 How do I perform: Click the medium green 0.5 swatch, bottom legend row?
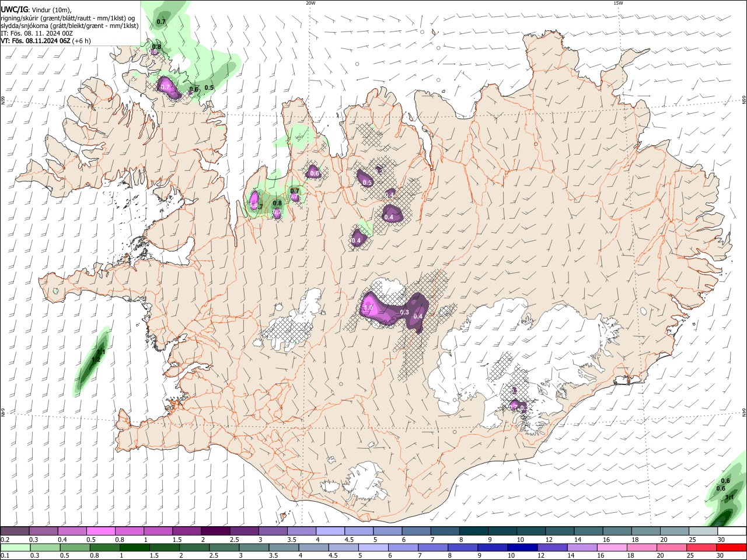(x=75, y=547)
